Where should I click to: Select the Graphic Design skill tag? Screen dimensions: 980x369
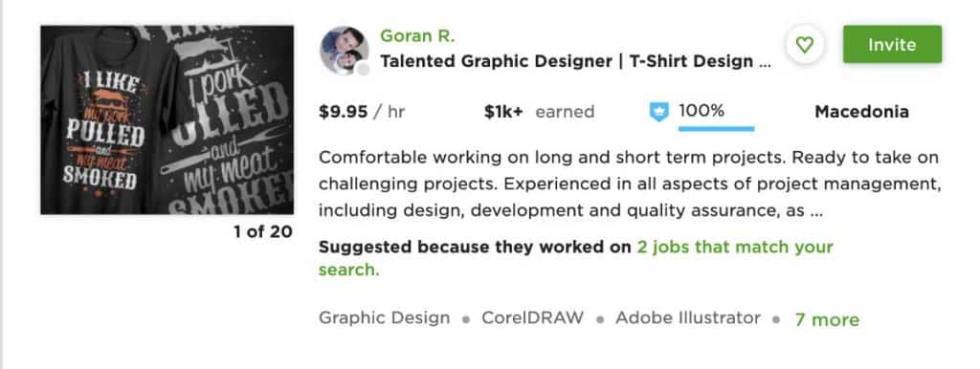click(385, 317)
